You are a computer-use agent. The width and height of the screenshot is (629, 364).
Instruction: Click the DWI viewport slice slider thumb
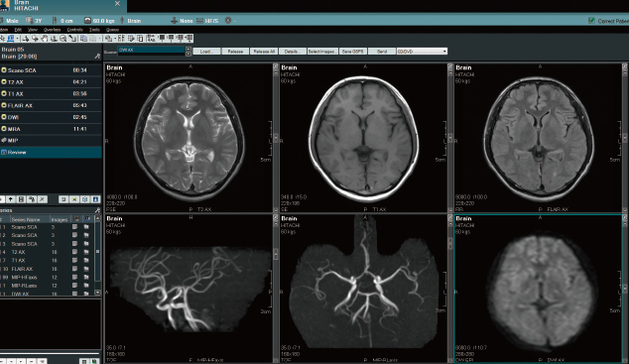(x=625, y=289)
